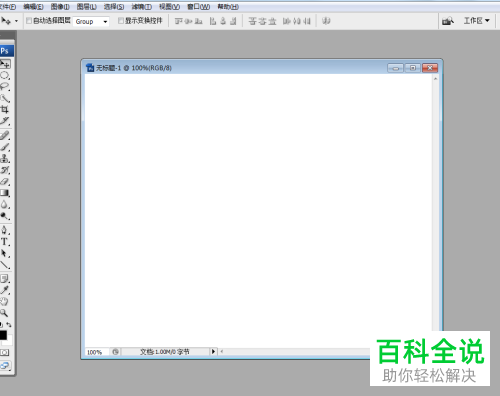Open the 工作区 workspace dropdown
This screenshot has height=396, width=500.
pyautogui.click(x=477, y=21)
